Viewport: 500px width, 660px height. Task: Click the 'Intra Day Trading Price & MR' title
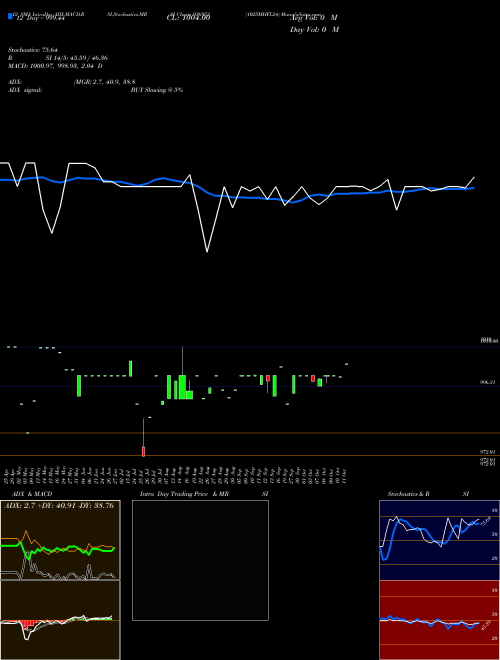tap(184, 494)
